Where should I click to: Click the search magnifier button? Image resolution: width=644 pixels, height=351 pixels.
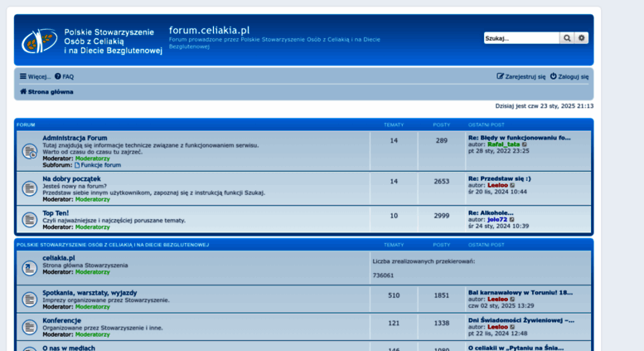[x=567, y=38]
